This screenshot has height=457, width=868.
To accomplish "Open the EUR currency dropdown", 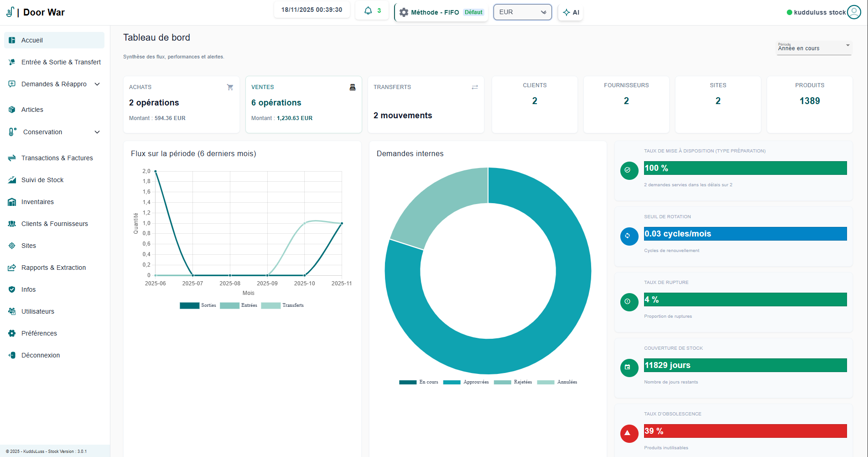I will [x=522, y=12].
